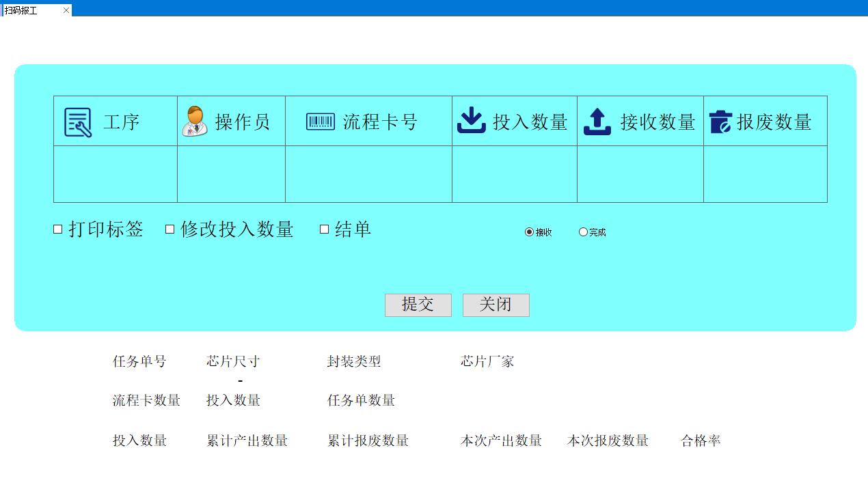Screen dimensions: 868x504
Task: Click the 工序 wrench document icon
Action: (78, 122)
